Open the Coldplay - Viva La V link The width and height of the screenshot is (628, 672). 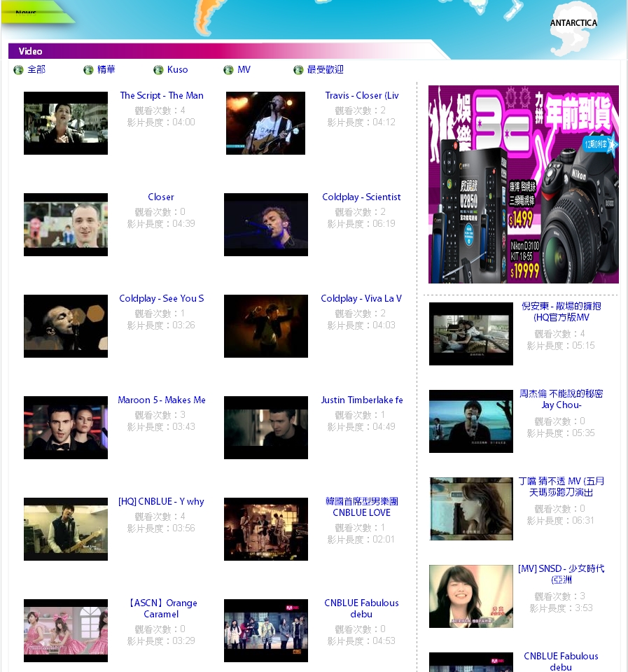pyautogui.click(x=361, y=299)
